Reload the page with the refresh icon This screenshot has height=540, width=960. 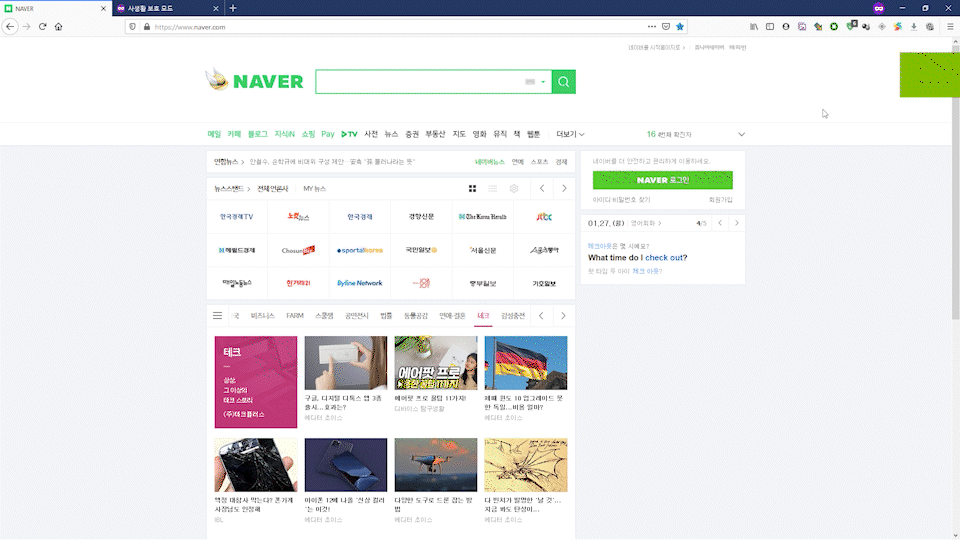point(42,26)
